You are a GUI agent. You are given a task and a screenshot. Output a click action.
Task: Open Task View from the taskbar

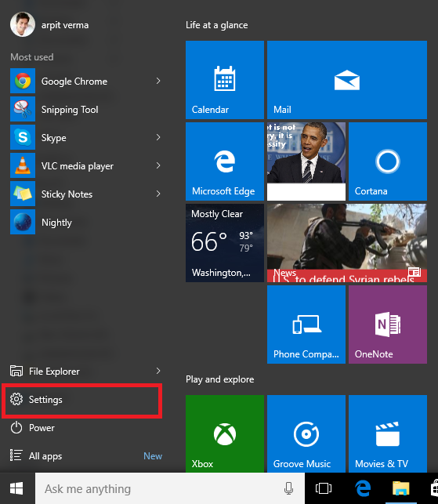pos(324,488)
